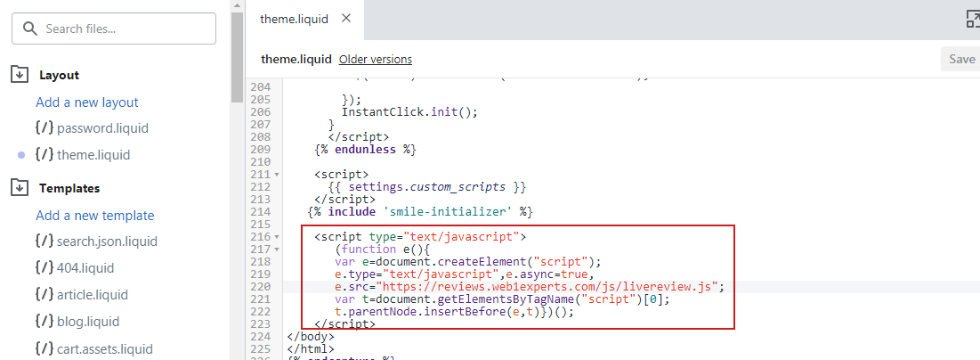The image size is (980, 360).
Task: Click the liquid file icon beside 404.liquid
Action: [x=45, y=268]
